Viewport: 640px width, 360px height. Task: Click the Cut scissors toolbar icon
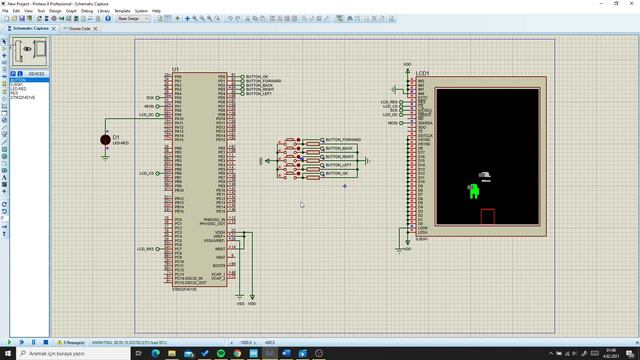click(247, 19)
